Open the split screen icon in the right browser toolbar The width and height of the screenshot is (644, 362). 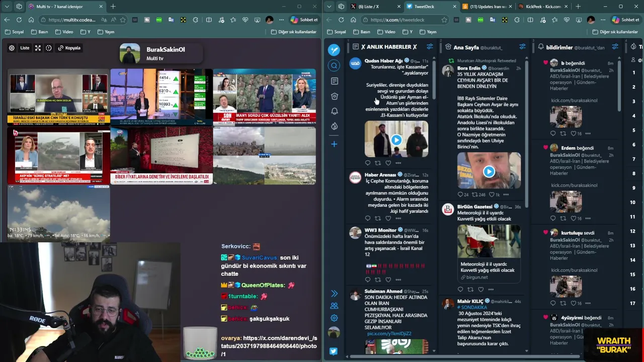[x=530, y=20]
